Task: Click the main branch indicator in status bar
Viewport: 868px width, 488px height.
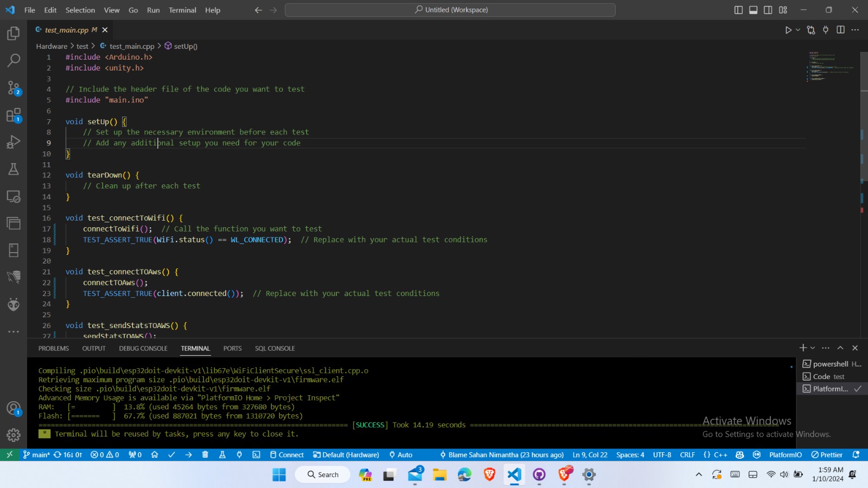Action: [x=36, y=455]
